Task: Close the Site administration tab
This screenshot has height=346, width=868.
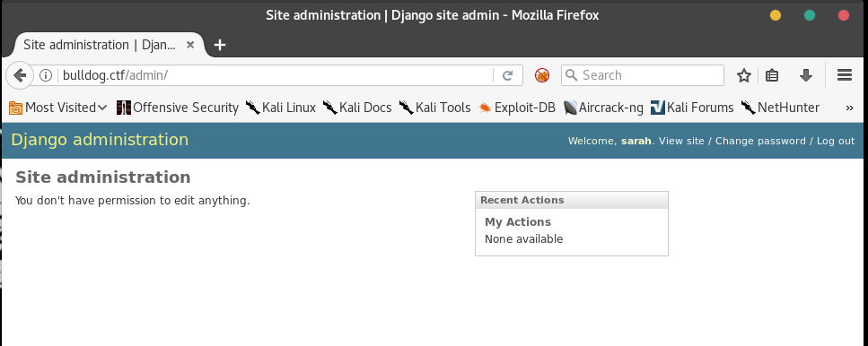Action: (x=190, y=45)
